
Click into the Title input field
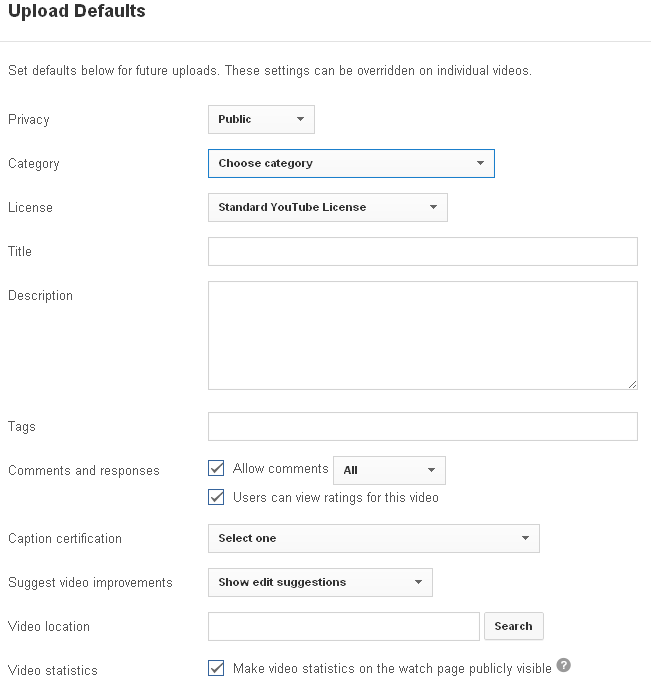coord(423,251)
